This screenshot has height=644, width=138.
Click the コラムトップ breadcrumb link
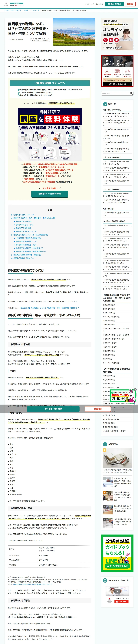click(35, 11)
